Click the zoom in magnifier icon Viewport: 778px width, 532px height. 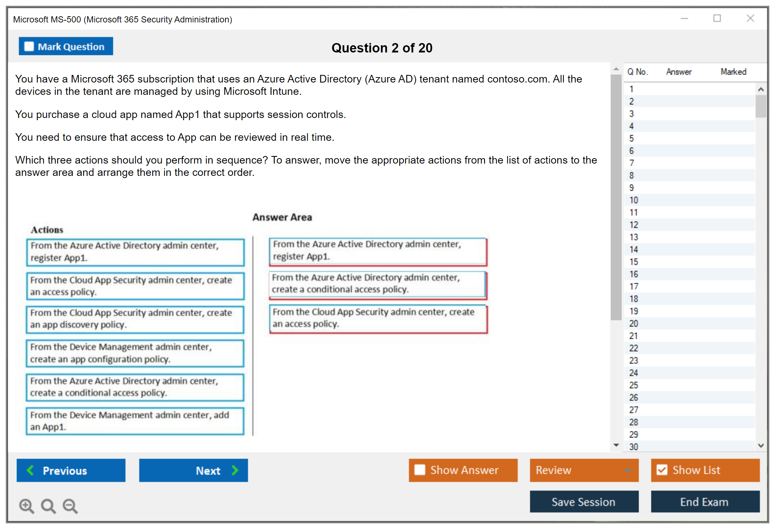coord(26,506)
